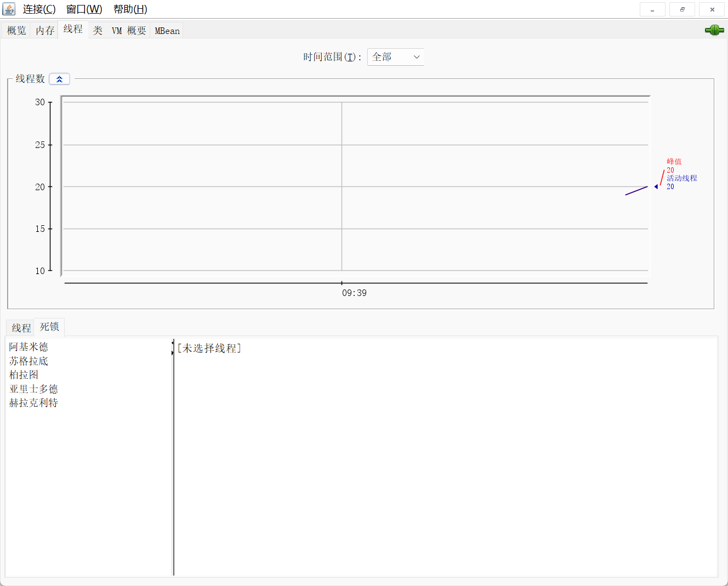Open the VM 概要 tab

[129, 31]
